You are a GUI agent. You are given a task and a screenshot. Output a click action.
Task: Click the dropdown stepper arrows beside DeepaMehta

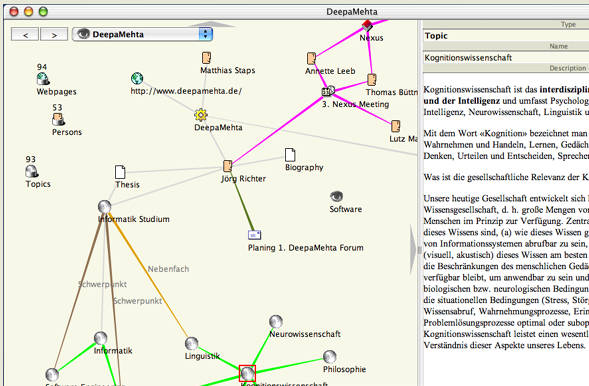[x=205, y=34]
